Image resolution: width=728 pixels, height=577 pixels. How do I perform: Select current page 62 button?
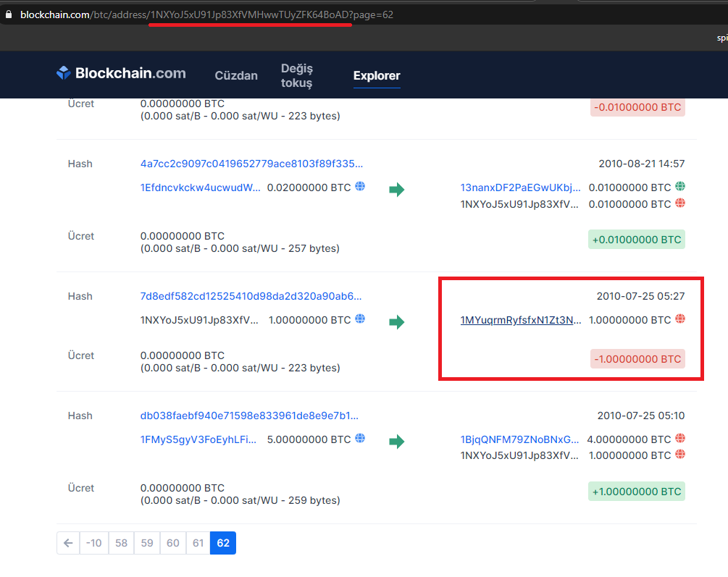223,543
